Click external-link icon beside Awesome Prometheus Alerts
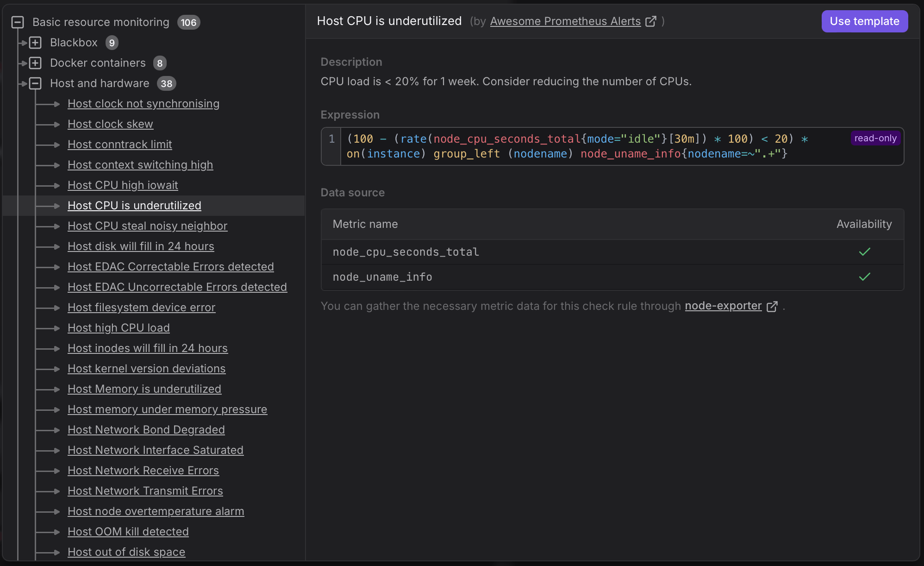 (650, 21)
